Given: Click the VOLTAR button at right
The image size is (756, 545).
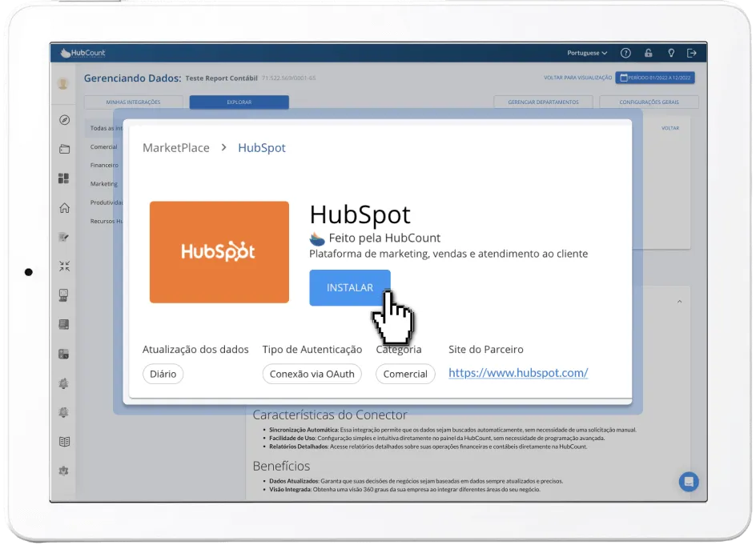Looking at the screenshot, I should [x=670, y=128].
